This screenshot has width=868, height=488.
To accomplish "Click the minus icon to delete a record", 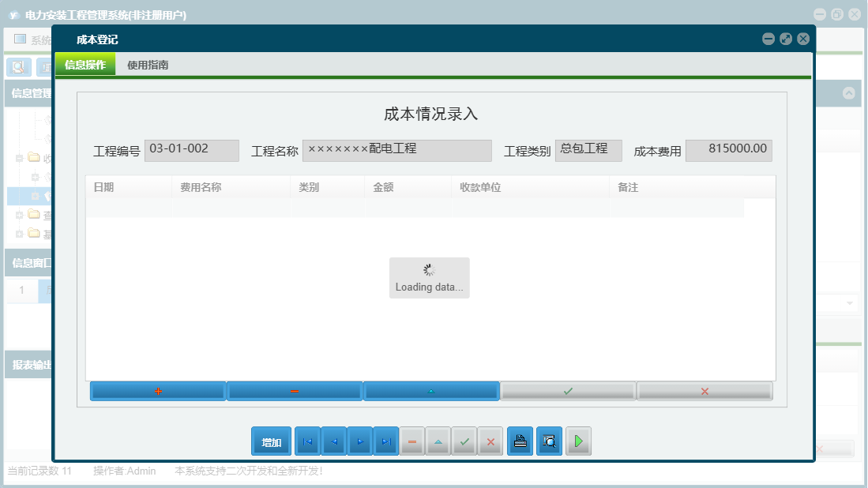I will tap(412, 441).
